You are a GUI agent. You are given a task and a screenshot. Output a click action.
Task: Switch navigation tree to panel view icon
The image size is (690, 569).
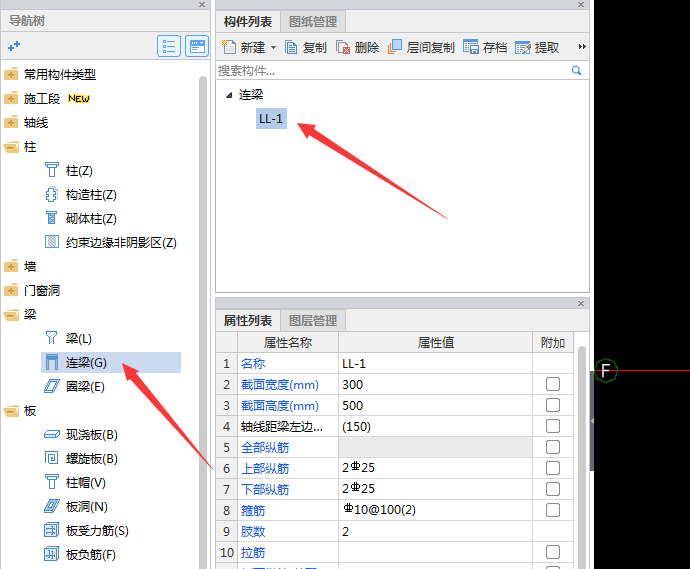point(197,46)
